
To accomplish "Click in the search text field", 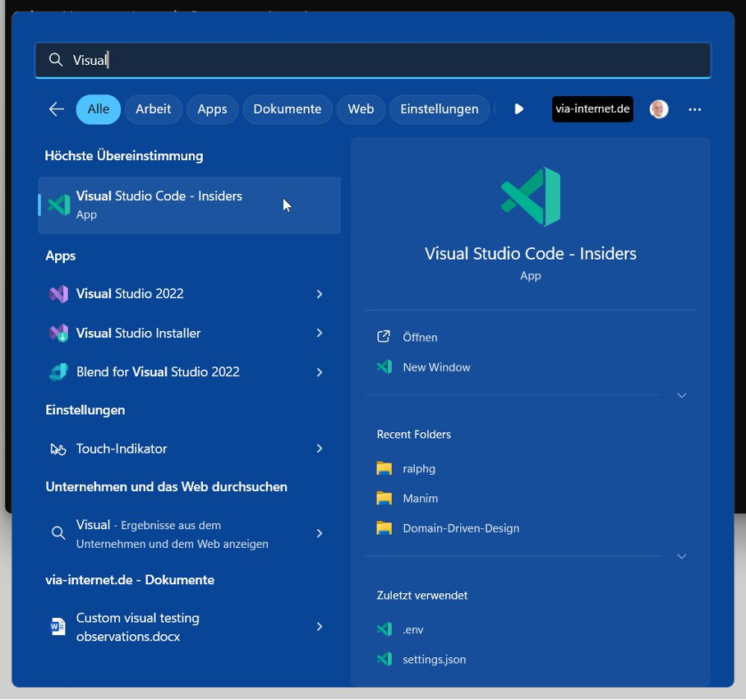I will pos(373,60).
